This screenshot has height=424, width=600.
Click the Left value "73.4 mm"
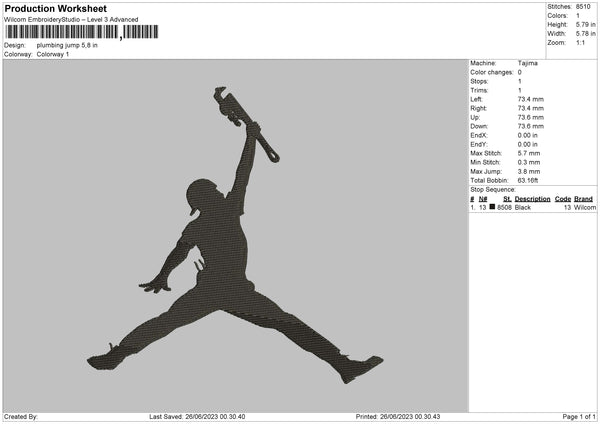click(531, 99)
